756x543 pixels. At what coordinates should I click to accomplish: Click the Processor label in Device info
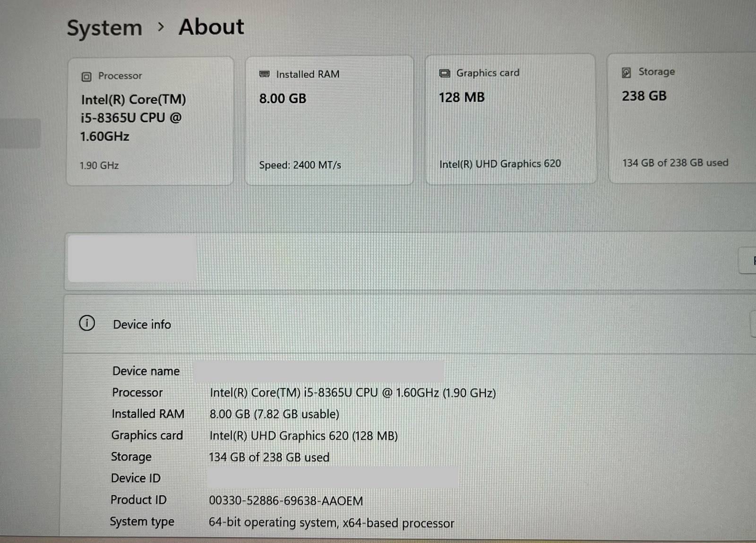(137, 392)
